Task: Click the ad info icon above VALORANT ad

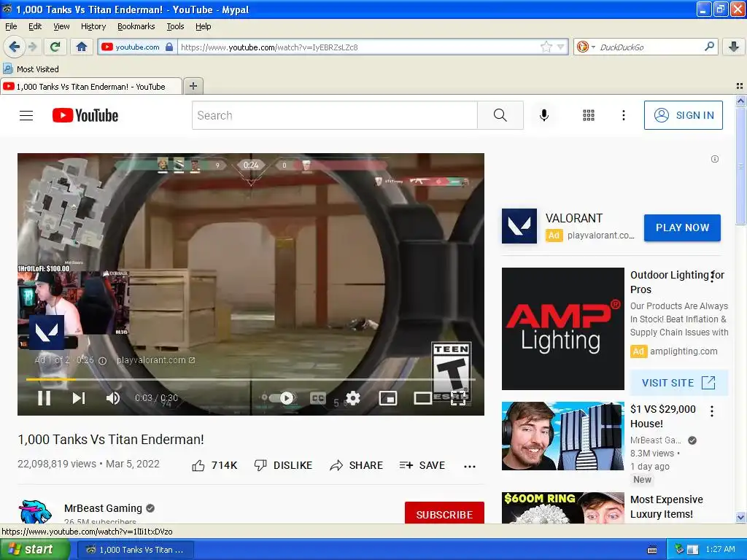Action: click(715, 159)
